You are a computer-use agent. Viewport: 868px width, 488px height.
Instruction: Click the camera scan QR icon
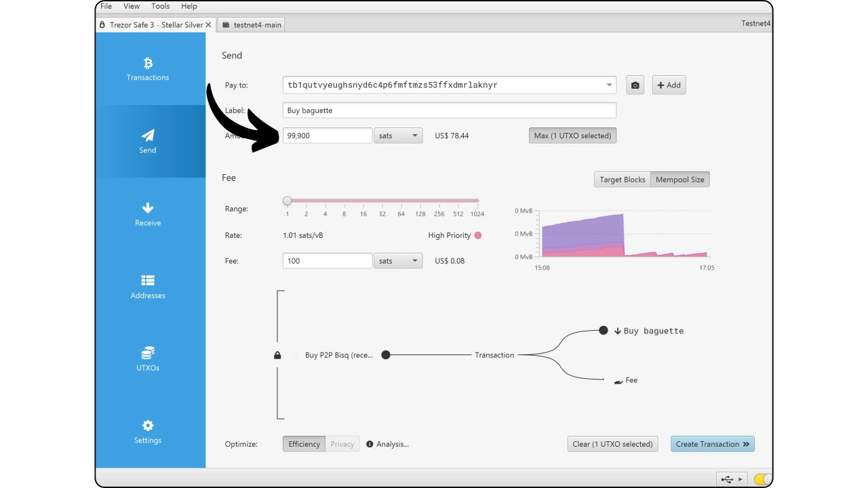click(x=635, y=85)
